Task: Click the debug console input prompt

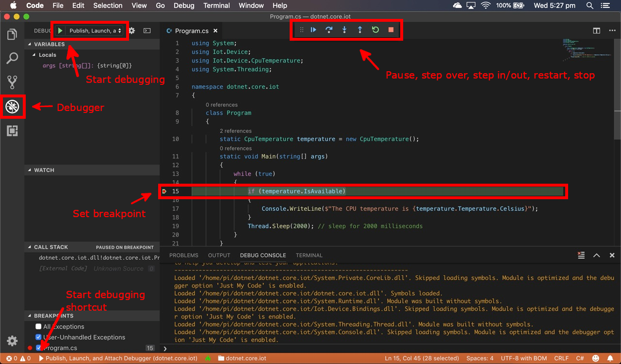Action: 391,348
